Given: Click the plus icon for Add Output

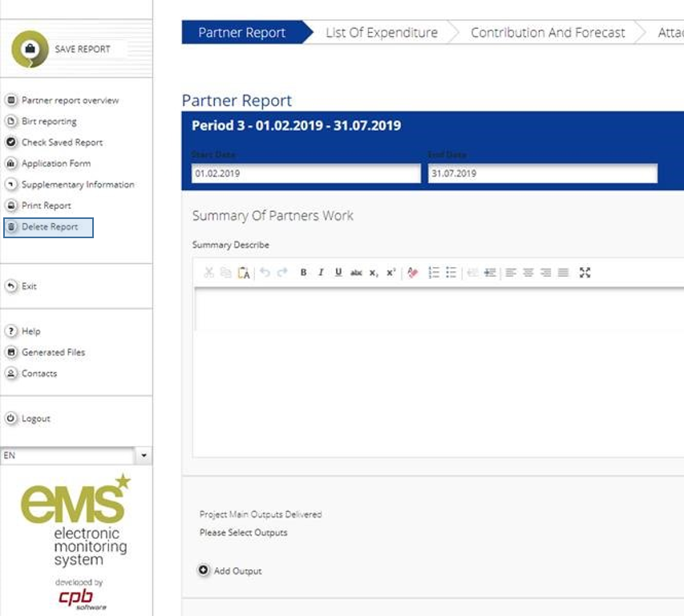Looking at the screenshot, I should click(204, 570).
